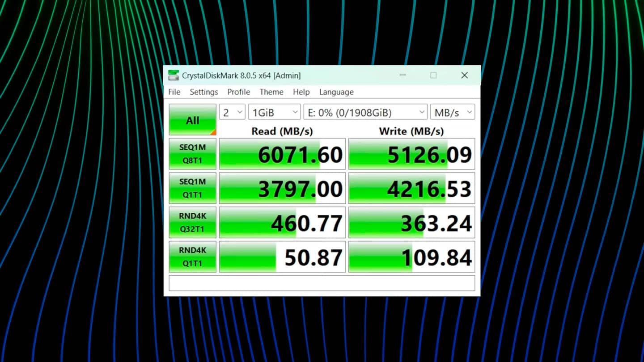
Task: Open the test count dropdown showing 2
Action: pos(232,112)
